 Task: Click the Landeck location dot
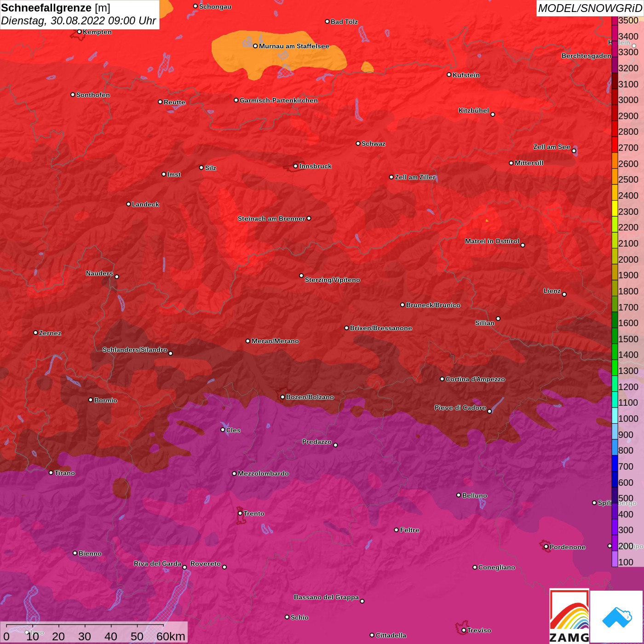[128, 204]
